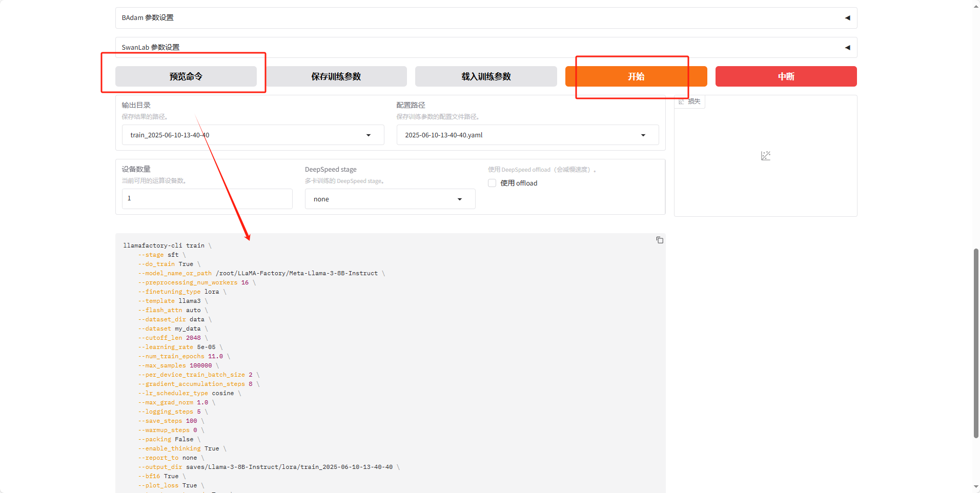Image resolution: width=980 pixels, height=493 pixels.
Task: Click the '--cutoff_len 2048' line
Action: (x=173, y=338)
